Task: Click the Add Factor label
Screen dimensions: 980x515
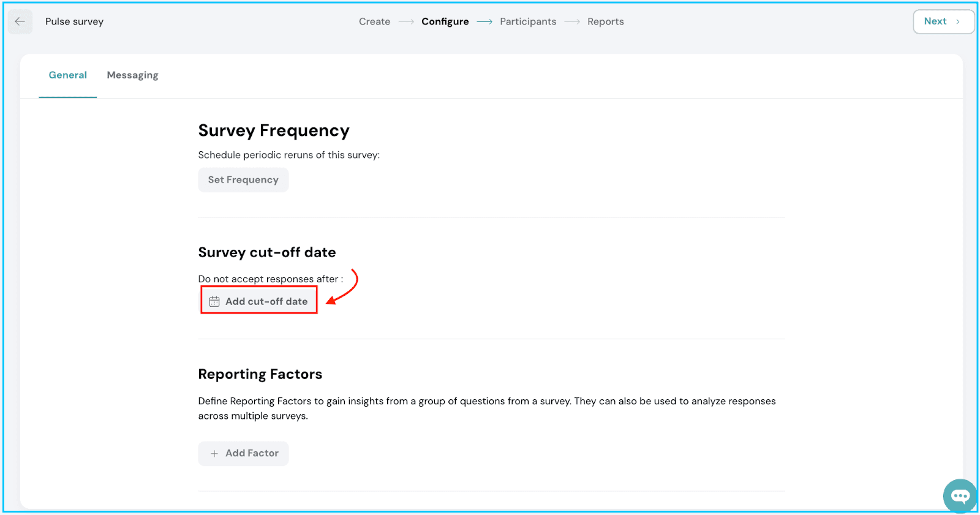Action: point(252,453)
